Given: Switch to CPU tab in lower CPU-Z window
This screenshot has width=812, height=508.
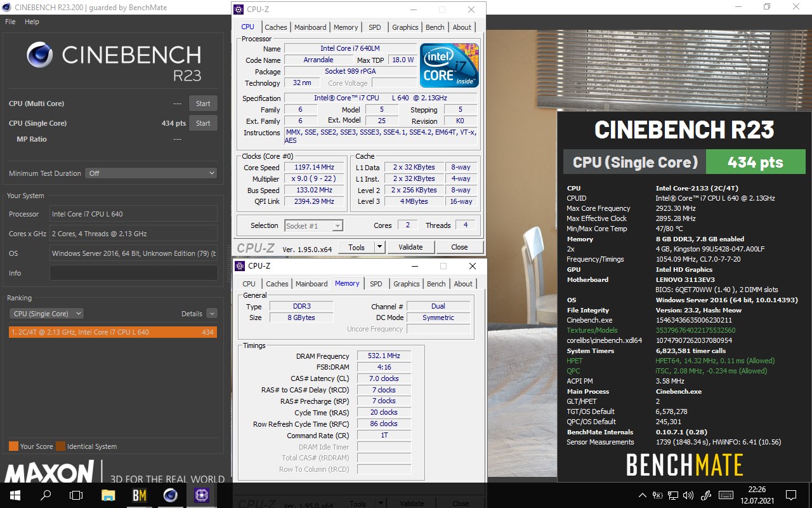Looking at the screenshot, I should pos(249,284).
